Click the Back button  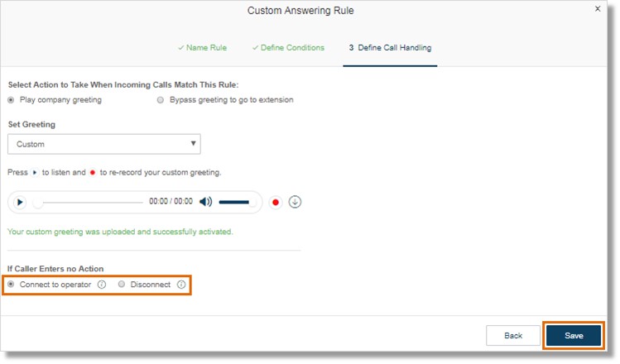513,336
